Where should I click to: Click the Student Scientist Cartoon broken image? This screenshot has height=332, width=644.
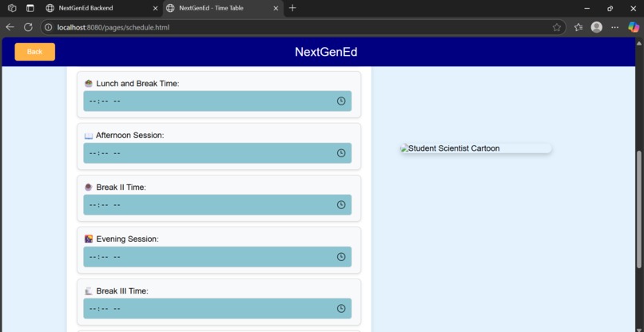tap(476, 148)
